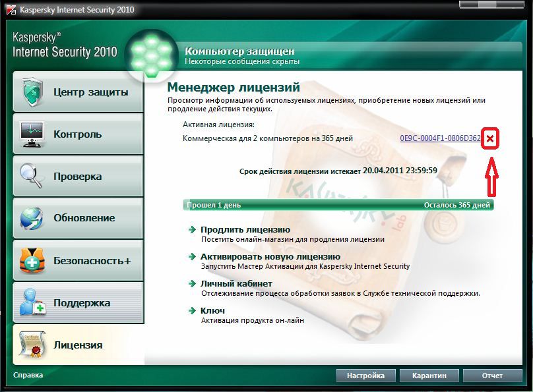533x392 pixels.
Task: Click the green arrow beside Личный кабинет
Action: (193, 283)
